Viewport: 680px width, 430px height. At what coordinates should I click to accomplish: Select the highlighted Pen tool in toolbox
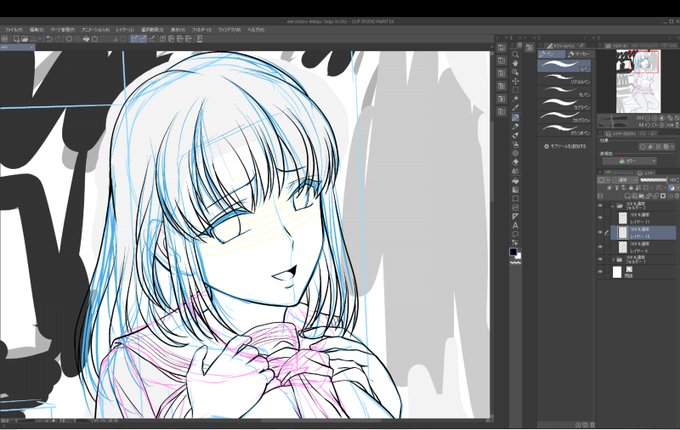pos(515,117)
